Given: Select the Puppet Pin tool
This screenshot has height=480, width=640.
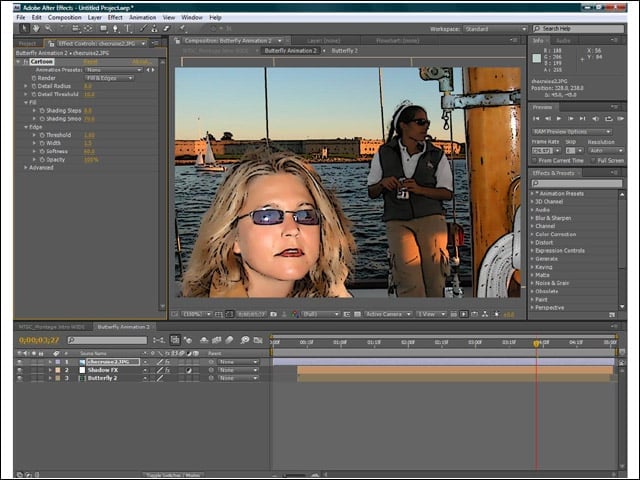Looking at the screenshot, I should 182,28.
